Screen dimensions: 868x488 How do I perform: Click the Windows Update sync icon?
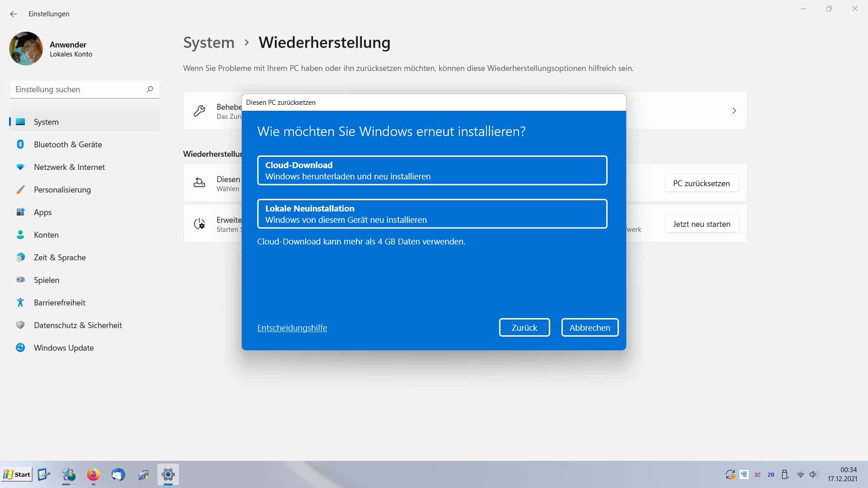point(20,347)
